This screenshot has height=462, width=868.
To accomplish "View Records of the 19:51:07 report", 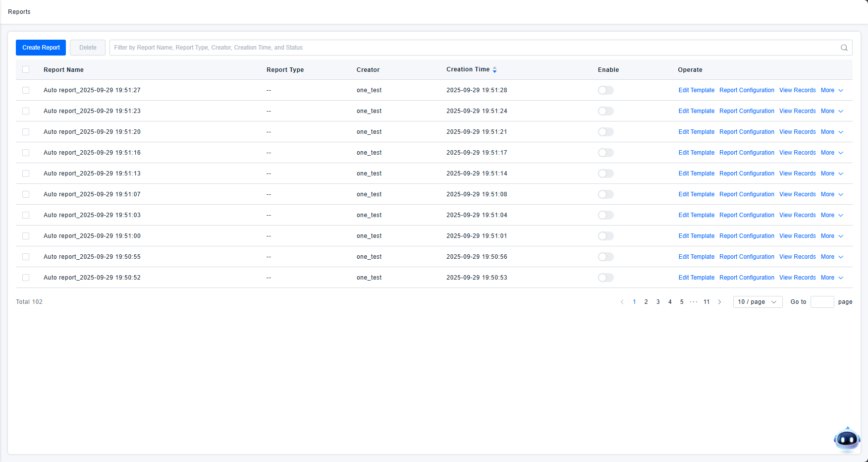I will coord(797,194).
